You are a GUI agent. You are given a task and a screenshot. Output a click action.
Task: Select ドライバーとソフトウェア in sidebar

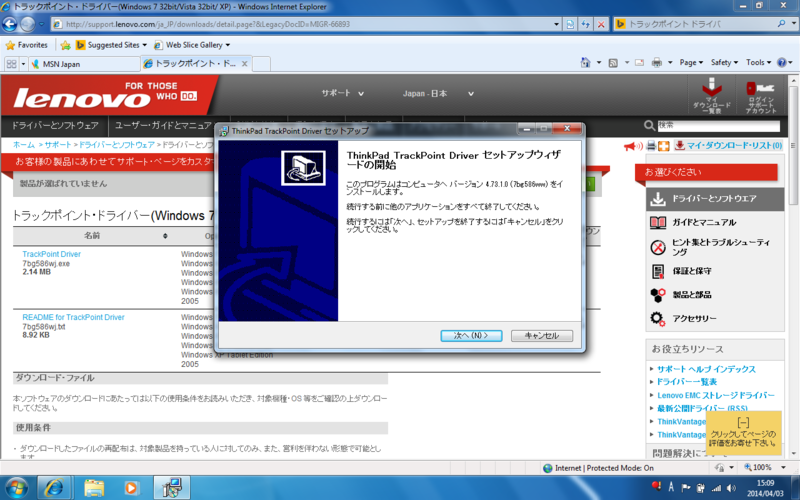[x=715, y=199]
